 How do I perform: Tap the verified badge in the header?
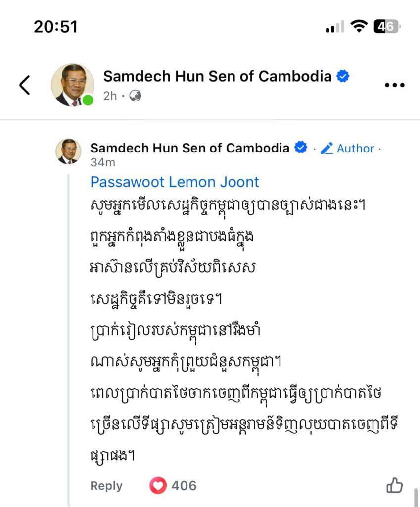click(343, 76)
